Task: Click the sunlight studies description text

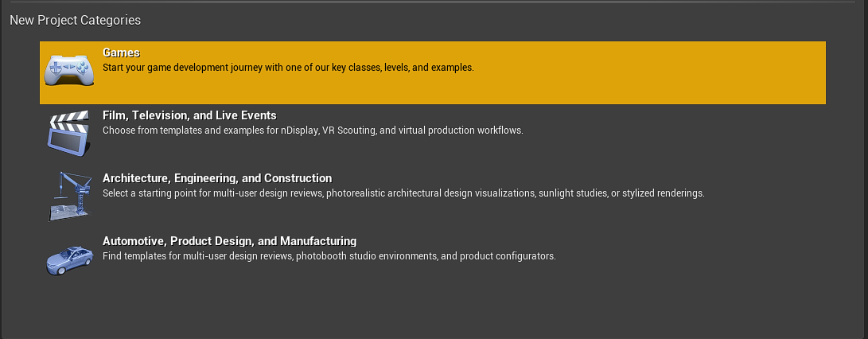Action: click(x=403, y=193)
